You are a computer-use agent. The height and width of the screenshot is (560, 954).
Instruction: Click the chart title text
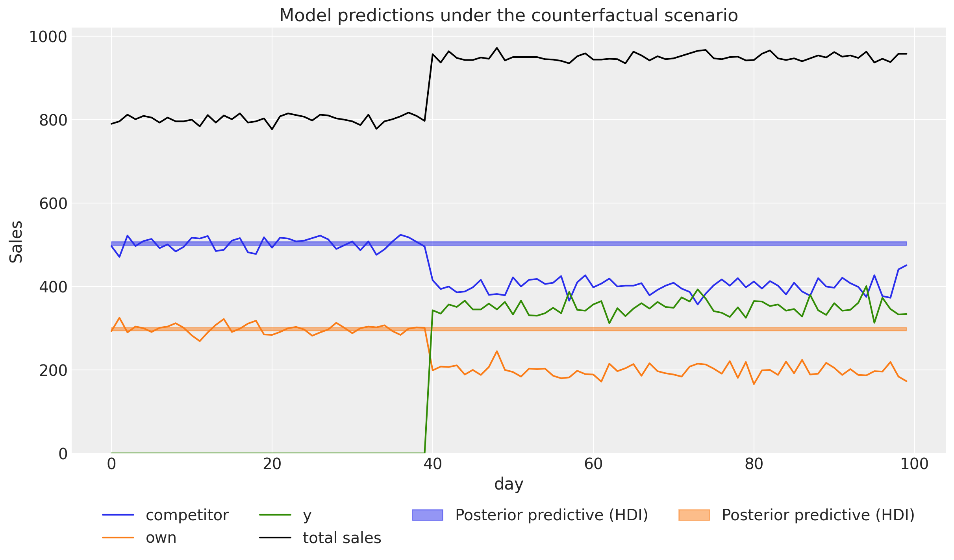pyautogui.click(x=508, y=16)
